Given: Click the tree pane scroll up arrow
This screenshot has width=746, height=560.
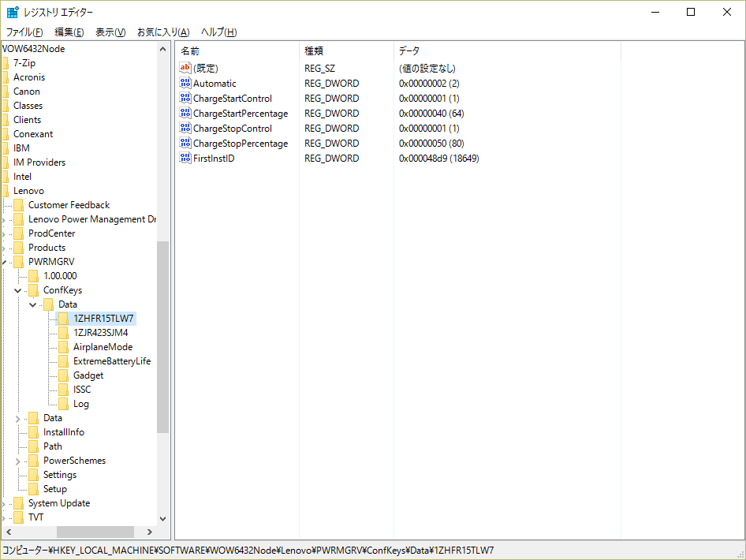Looking at the screenshot, I should click(x=162, y=49).
